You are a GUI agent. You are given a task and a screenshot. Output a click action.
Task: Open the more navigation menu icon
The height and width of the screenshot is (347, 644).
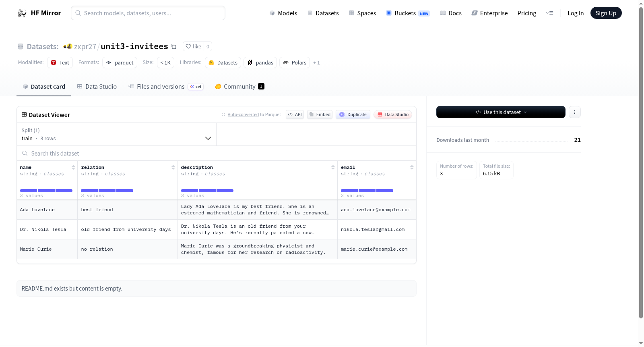549,13
